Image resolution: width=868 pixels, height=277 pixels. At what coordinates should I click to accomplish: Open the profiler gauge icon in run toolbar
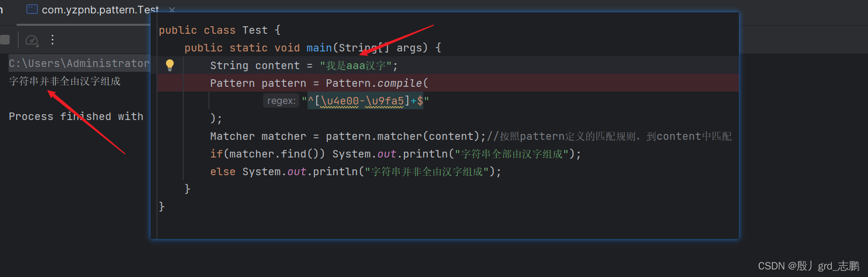pyautogui.click(x=32, y=40)
